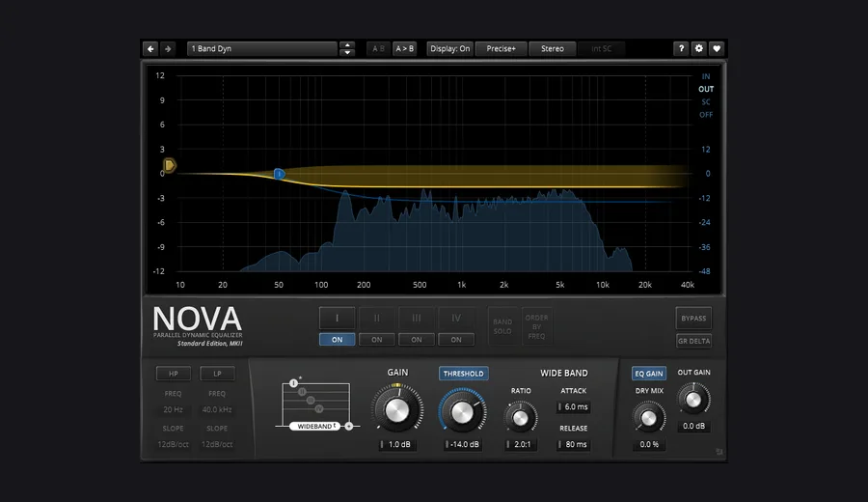Screen dimensions: 868x502
Task: Click threshold value field -14.0 dB
Action: pyautogui.click(x=463, y=444)
